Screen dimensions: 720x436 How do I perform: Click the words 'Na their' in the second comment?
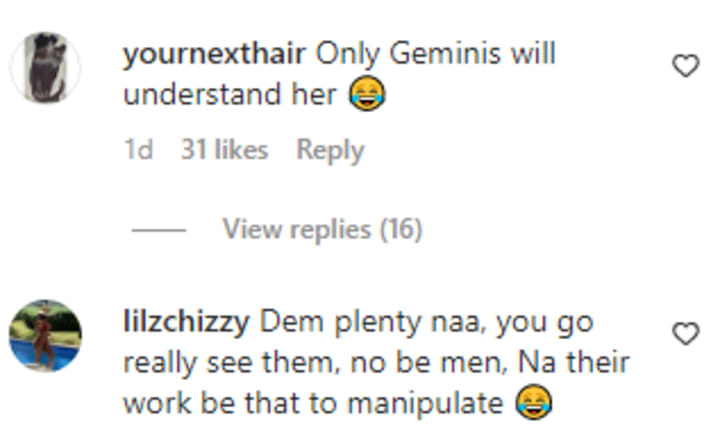574,362
